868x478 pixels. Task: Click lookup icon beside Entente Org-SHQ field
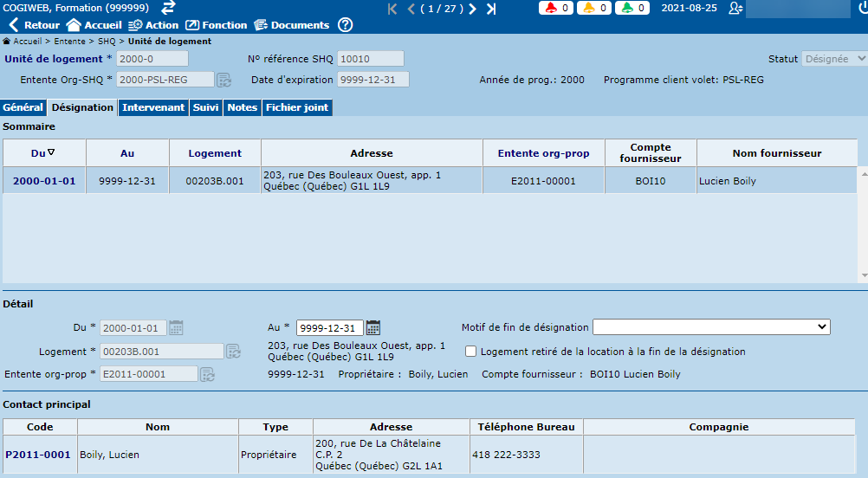pyautogui.click(x=223, y=80)
